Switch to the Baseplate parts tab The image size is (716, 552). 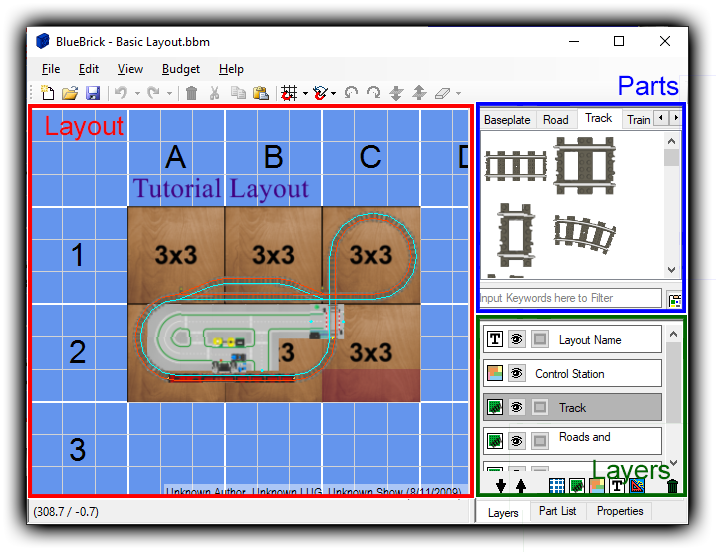(507, 120)
